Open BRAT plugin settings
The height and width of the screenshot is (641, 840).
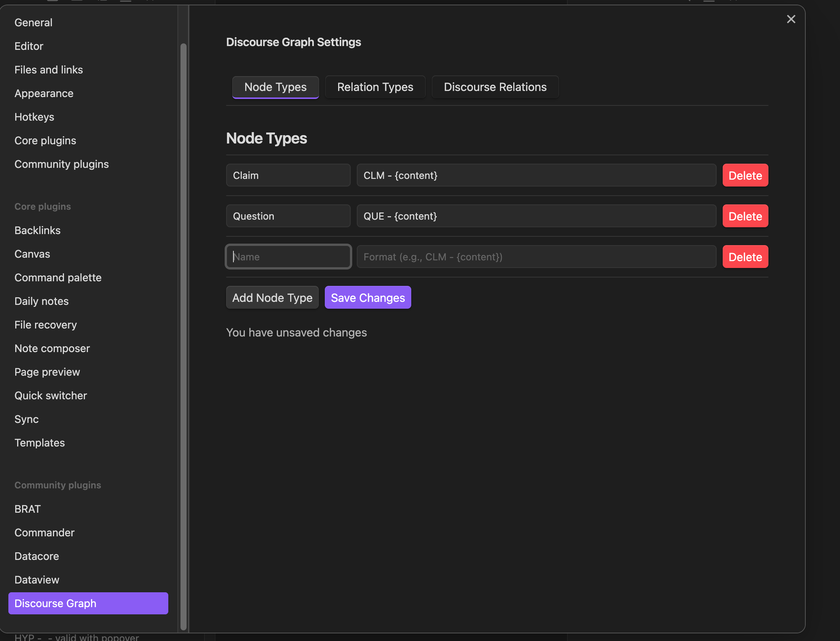pos(27,509)
